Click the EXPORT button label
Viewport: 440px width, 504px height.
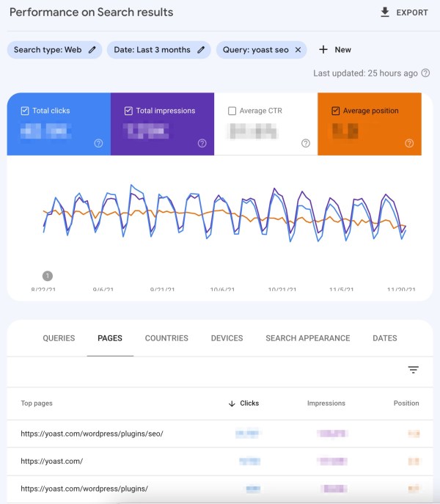click(x=412, y=12)
